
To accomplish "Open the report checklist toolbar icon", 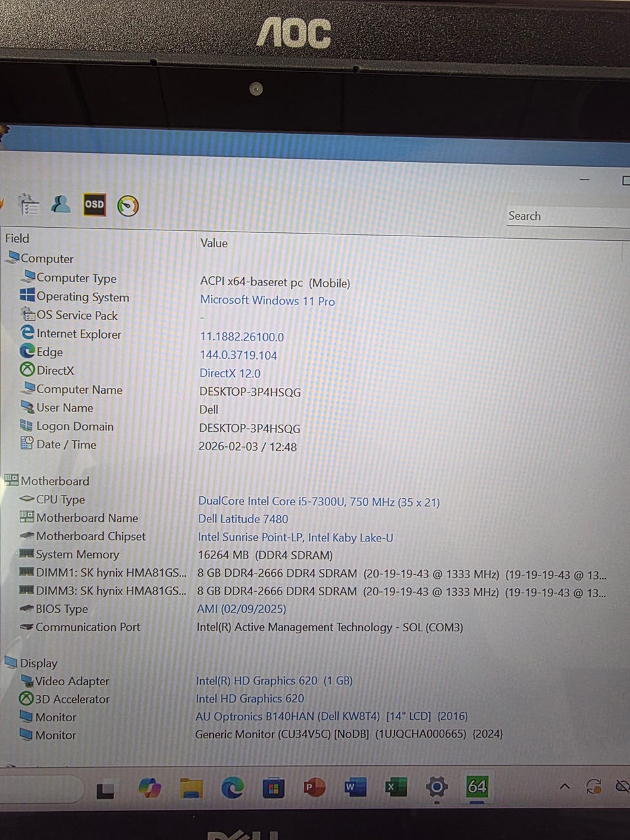I will (x=29, y=205).
